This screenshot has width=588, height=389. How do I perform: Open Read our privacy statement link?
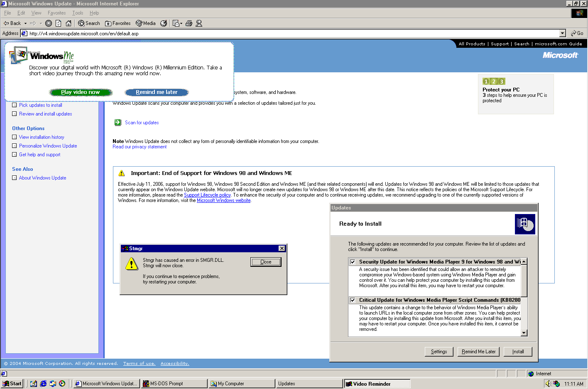(x=140, y=147)
